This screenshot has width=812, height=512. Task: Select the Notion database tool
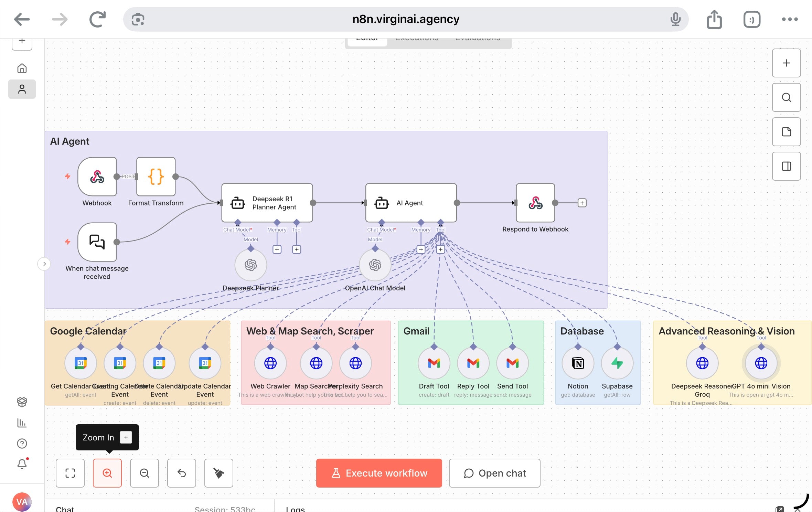click(x=578, y=363)
